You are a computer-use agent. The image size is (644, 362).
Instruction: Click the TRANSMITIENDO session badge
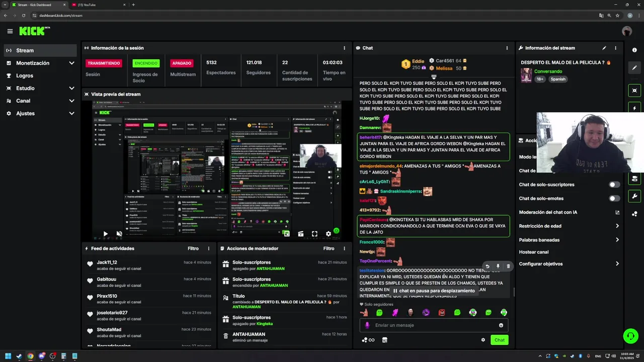(104, 63)
